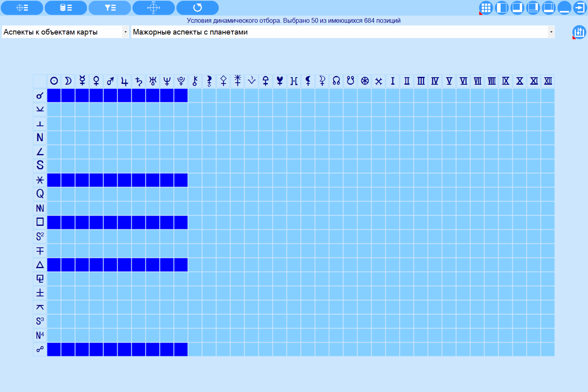Viewport: 588px width, 392px height.
Task: Click the house X column header
Action: tap(520, 81)
